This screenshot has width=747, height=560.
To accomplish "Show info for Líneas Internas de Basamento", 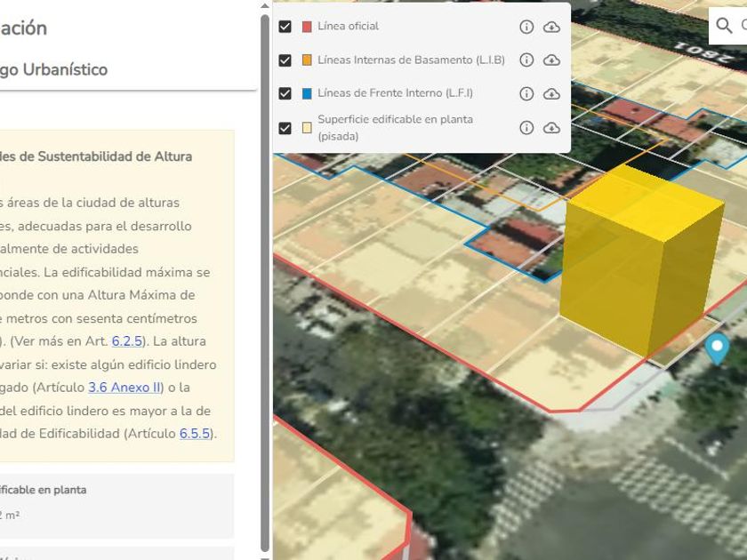I will pos(526,60).
